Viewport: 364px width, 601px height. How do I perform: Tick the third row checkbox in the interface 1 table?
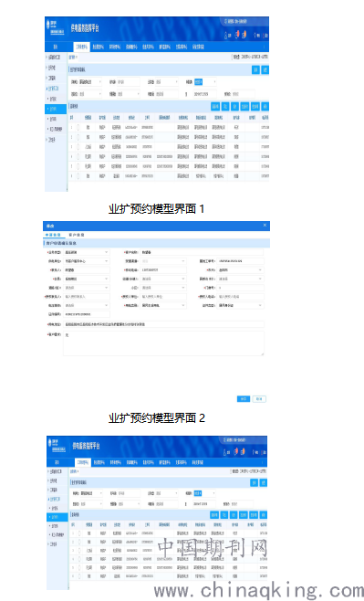78,147
